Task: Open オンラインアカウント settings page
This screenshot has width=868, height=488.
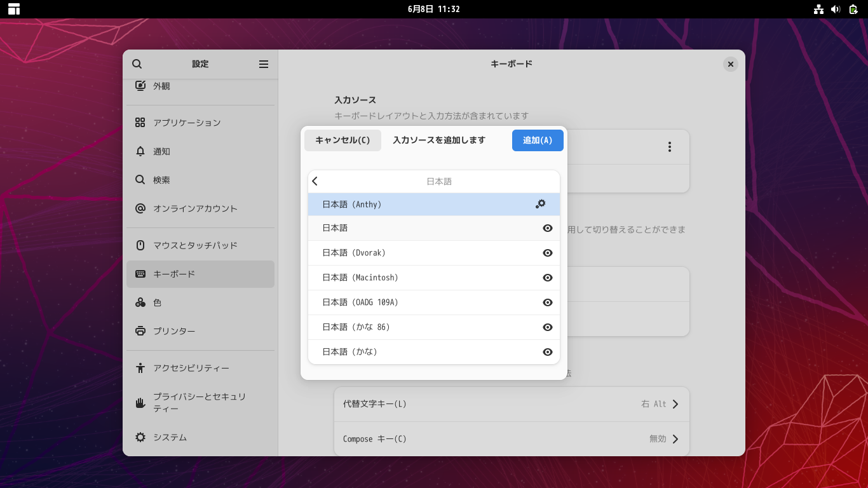Action: (200, 208)
